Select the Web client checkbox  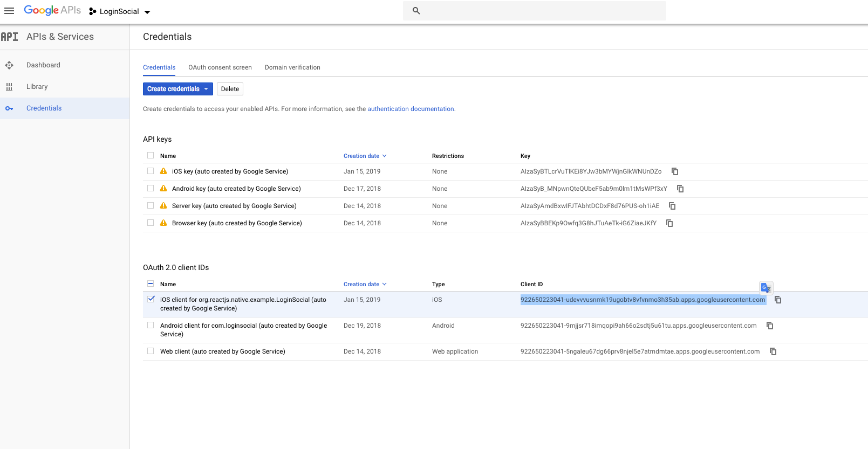click(151, 351)
